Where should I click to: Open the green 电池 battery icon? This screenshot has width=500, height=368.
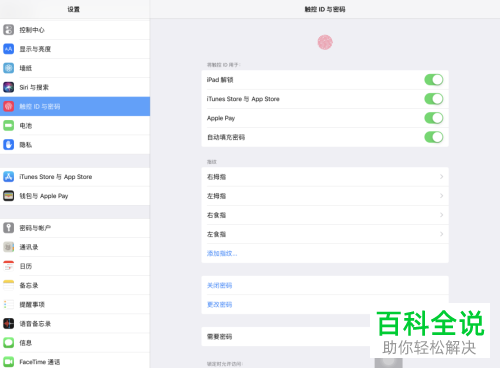tap(9, 126)
